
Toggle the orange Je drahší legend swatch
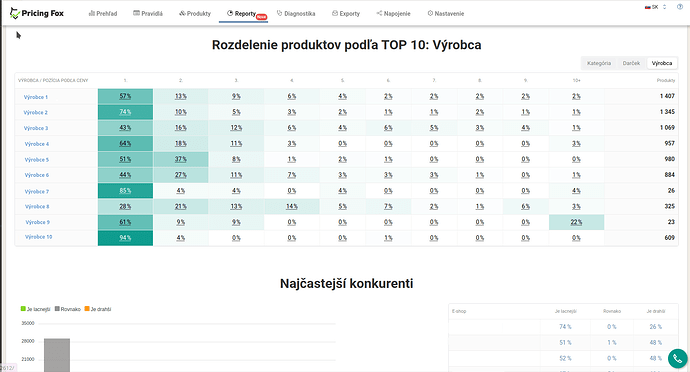[87, 309]
